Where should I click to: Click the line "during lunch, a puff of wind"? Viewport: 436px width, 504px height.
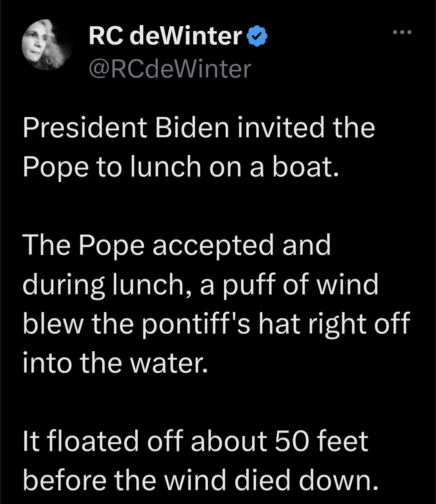coord(200,284)
